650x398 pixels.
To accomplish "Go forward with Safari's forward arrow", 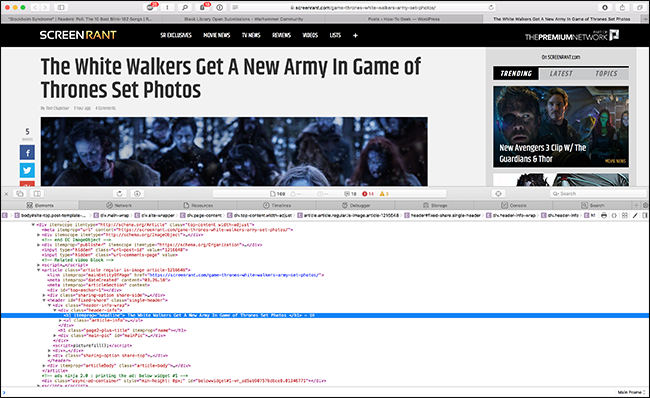I will click(x=45, y=7).
